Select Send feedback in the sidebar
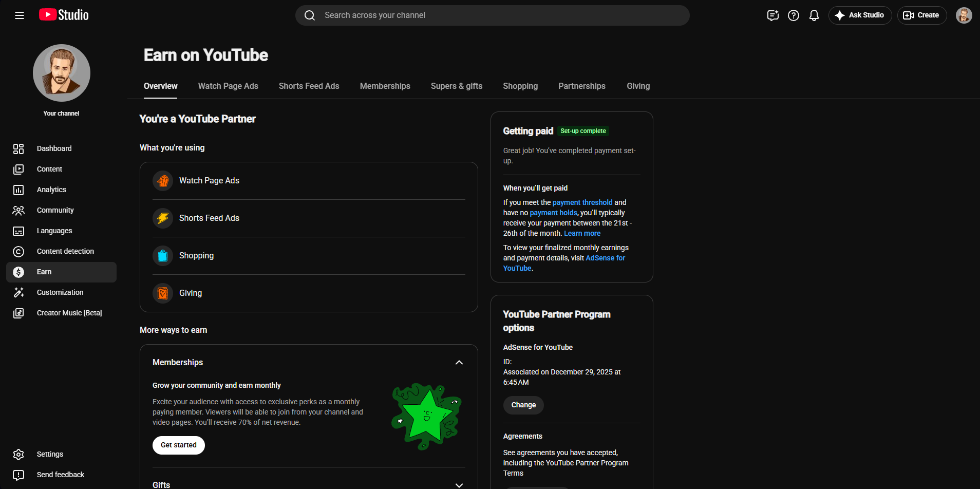 click(x=62, y=475)
